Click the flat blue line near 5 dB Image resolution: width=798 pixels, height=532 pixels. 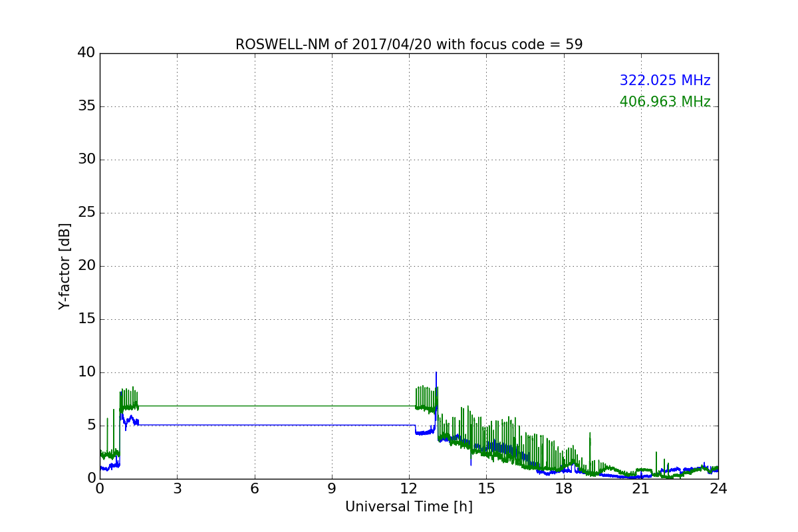(x=276, y=425)
